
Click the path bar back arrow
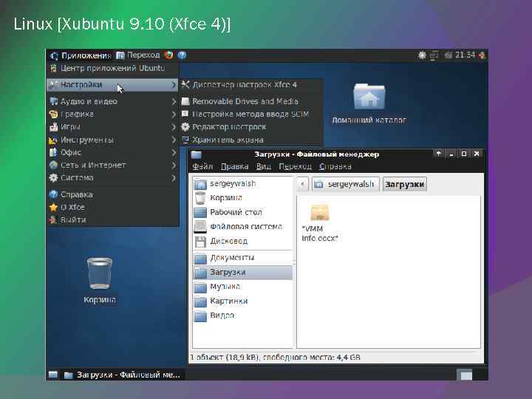302,184
